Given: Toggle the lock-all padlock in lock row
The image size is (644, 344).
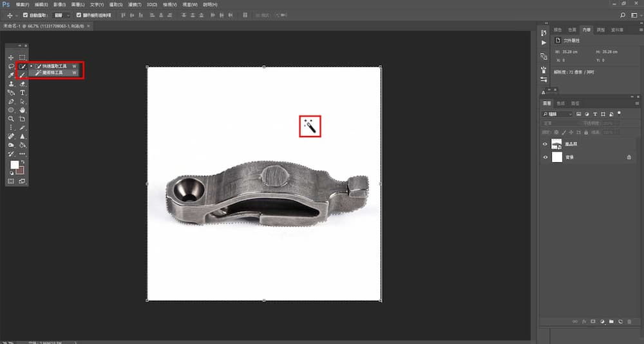Looking at the screenshot, I should [x=585, y=132].
